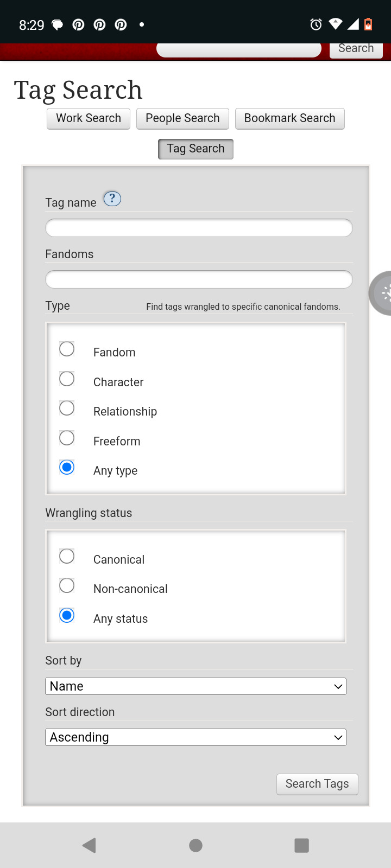Switch to Work Search tab

click(x=89, y=118)
